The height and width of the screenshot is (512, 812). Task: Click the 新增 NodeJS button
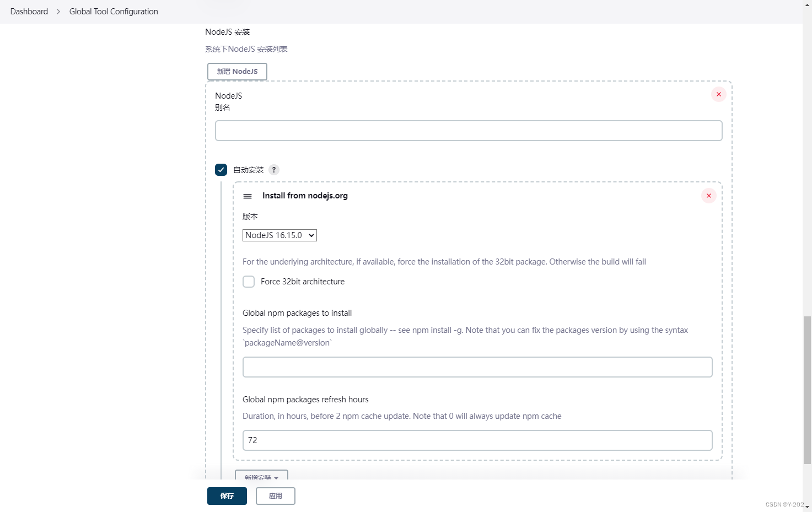(x=237, y=72)
